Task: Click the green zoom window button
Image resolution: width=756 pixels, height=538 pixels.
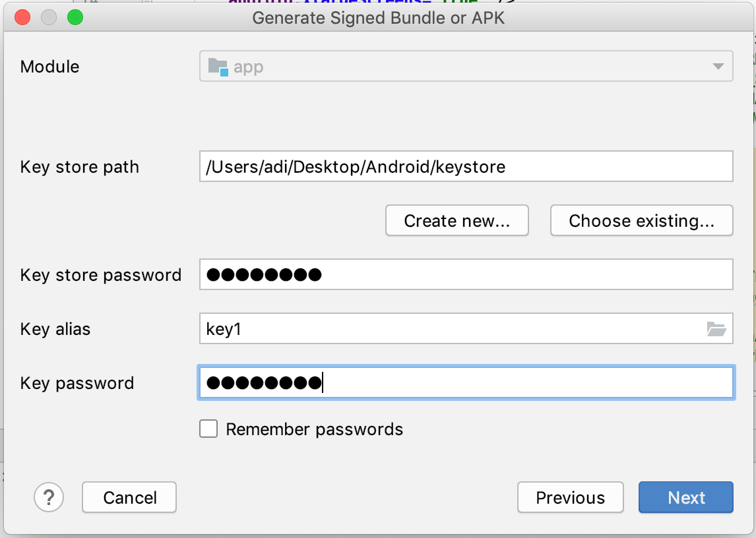Action: (x=75, y=17)
